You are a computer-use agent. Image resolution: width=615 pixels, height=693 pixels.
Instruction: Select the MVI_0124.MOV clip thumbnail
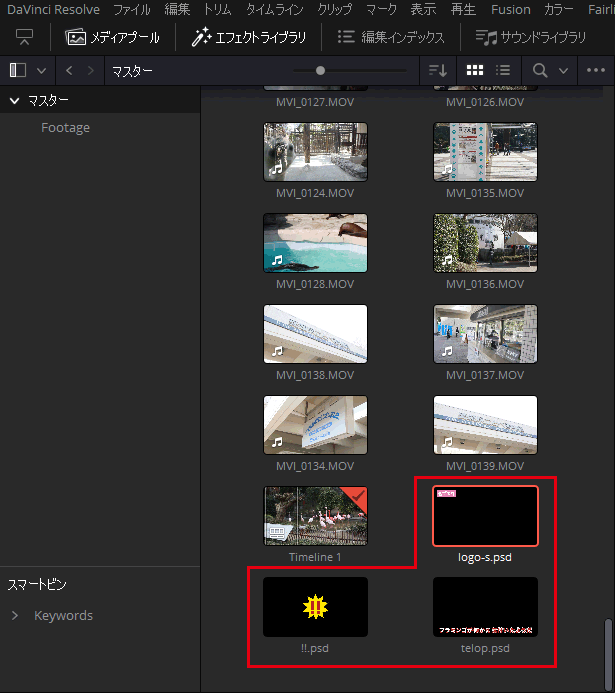point(315,152)
